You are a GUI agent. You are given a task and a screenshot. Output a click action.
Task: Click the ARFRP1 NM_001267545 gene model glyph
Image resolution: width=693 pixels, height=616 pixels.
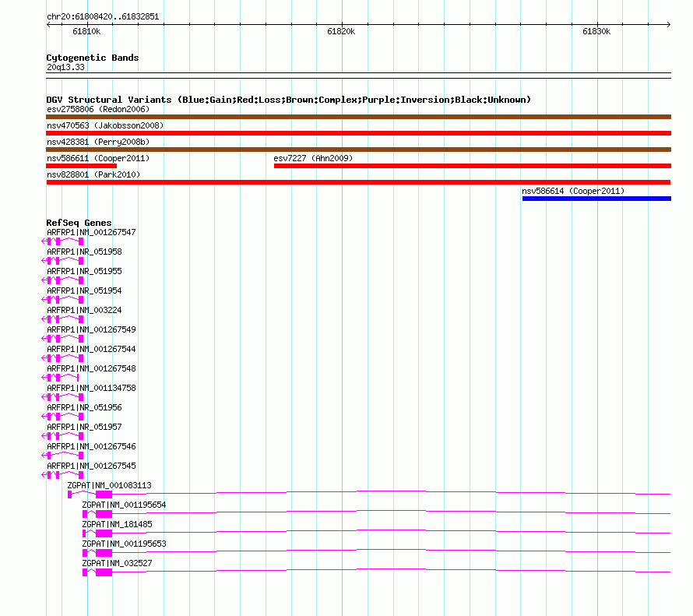(x=62, y=474)
